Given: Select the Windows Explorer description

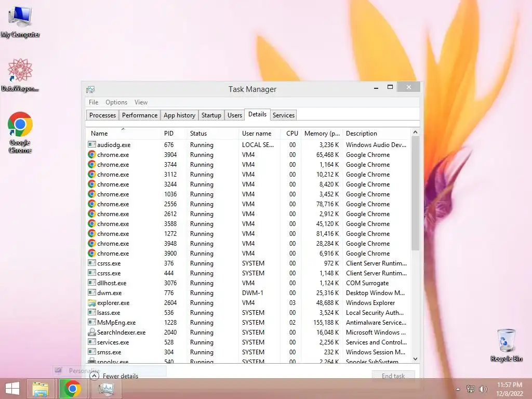Looking at the screenshot, I should (370, 303).
